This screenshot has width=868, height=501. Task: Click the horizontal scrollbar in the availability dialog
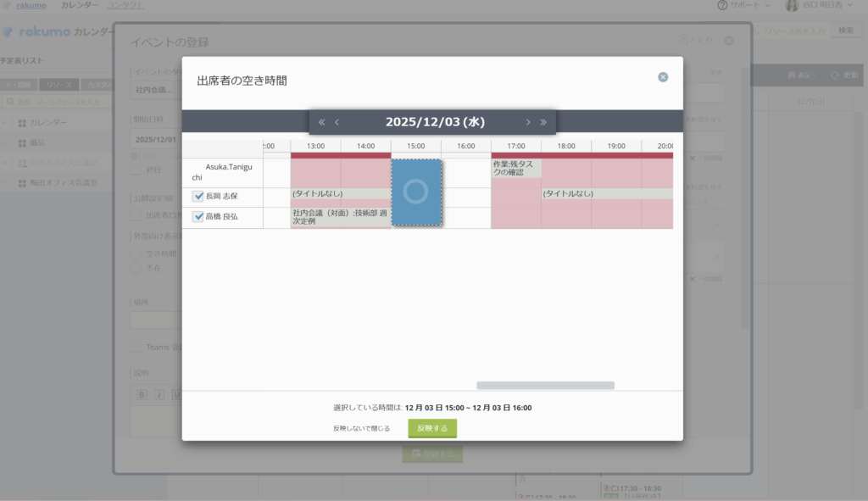546,385
